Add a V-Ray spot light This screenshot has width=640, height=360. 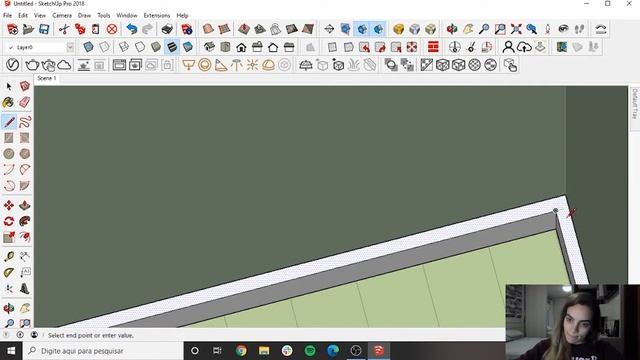pyautogui.click(x=221, y=65)
